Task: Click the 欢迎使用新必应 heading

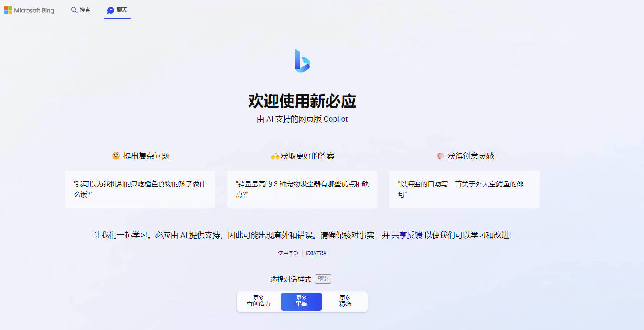Action: (x=302, y=101)
